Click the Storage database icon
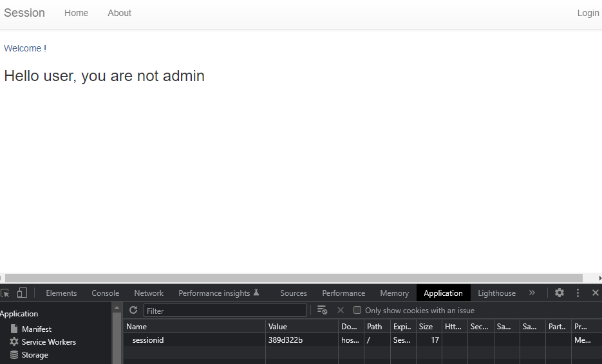602x364 pixels. pyautogui.click(x=14, y=354)
